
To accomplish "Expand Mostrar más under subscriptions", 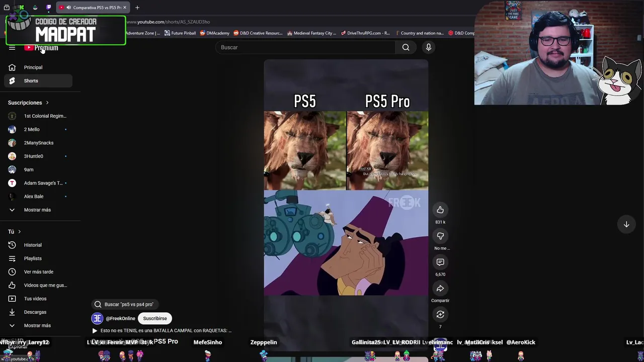I will click(37, 210).
